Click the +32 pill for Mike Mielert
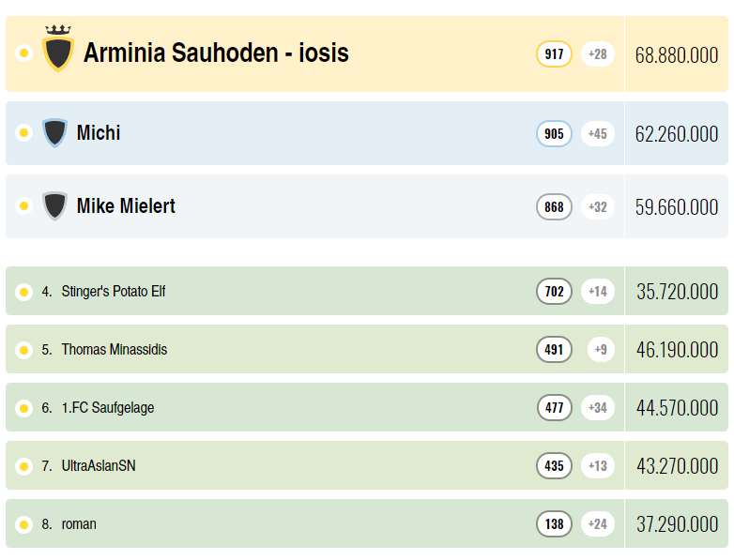This screenshot has height=560, width=734. (598, 206)
